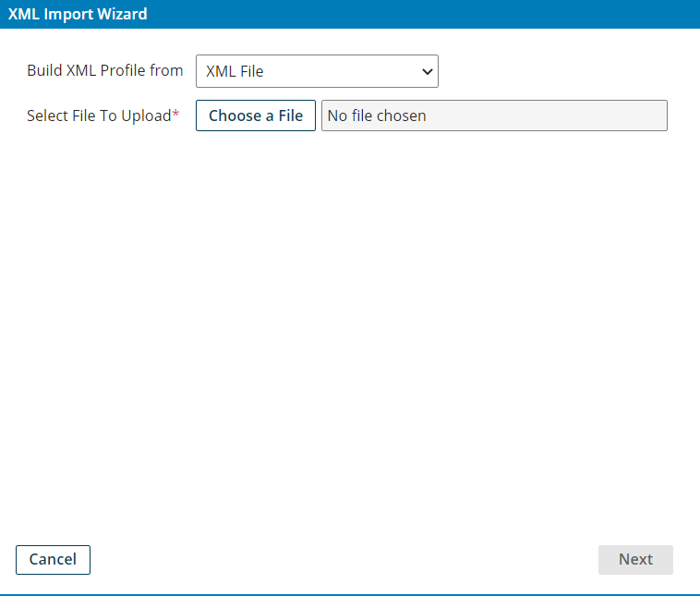
Task: Click the red required asterisk
Action: (176, 115)
